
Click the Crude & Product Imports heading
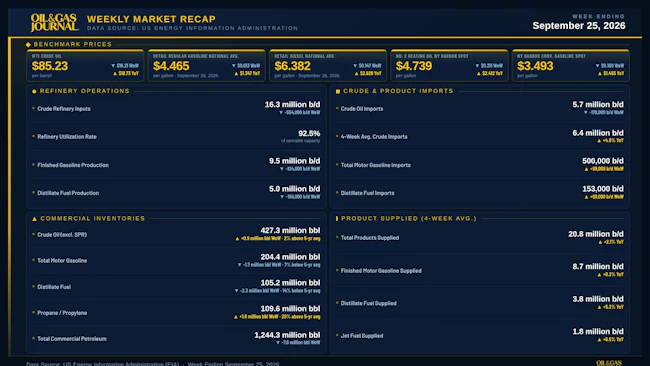398,91
